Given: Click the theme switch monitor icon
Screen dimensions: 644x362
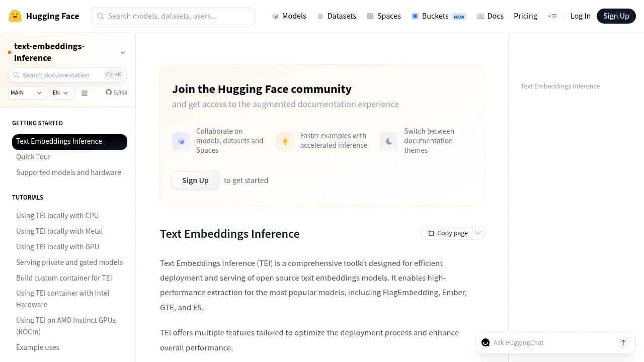Looking at the screenshot, I should [x=85, y=93].
